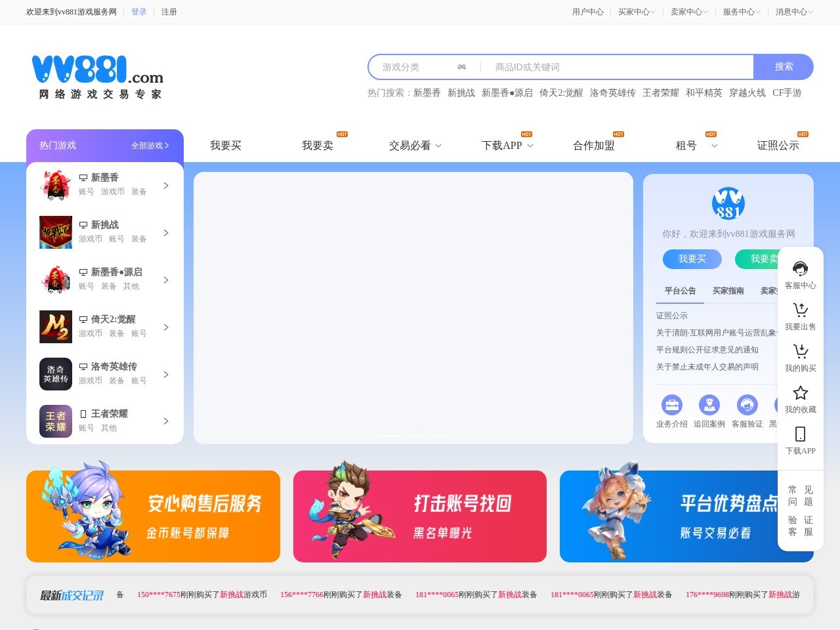Open 证照公示 in navigation
The image size is (840, 630).
778,146
